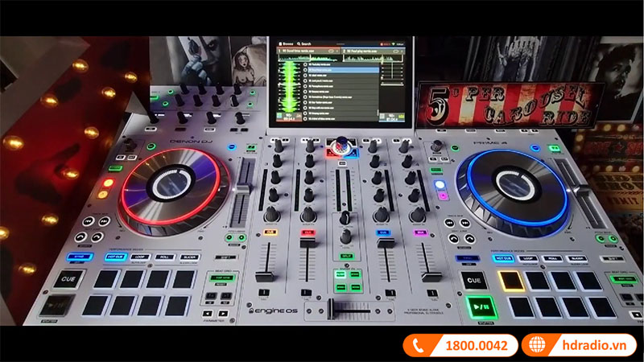644x362 pixels.
Task: Tap the blue-lit button above right jog
Action: click(535, 148)
